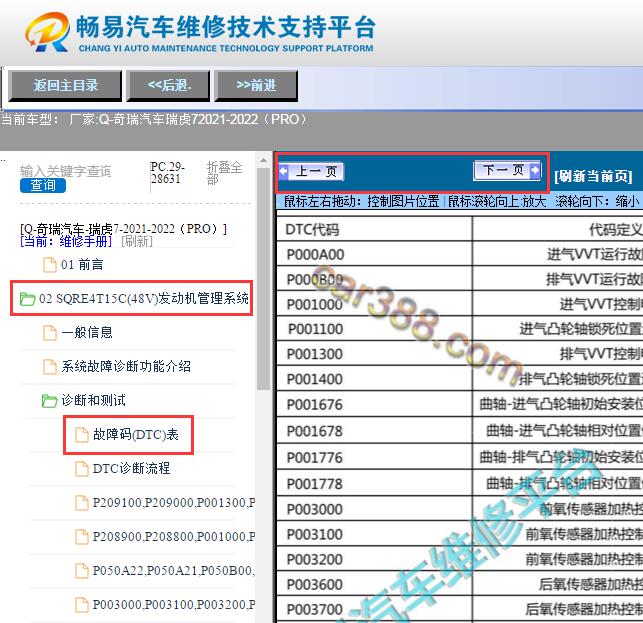
Task: Click page icon beside 系统故障诊断功能介绍
Action: [50, 366]
